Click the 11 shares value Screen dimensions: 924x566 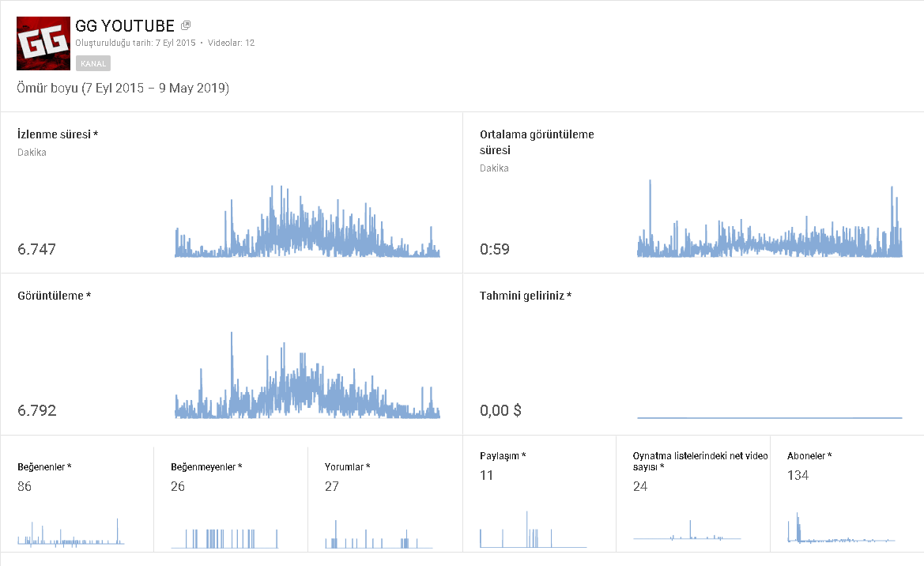pos(486,475)
